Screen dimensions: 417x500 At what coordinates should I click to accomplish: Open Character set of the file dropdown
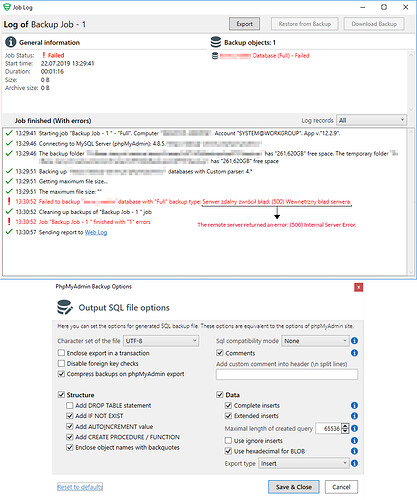(x=161, y=341)
